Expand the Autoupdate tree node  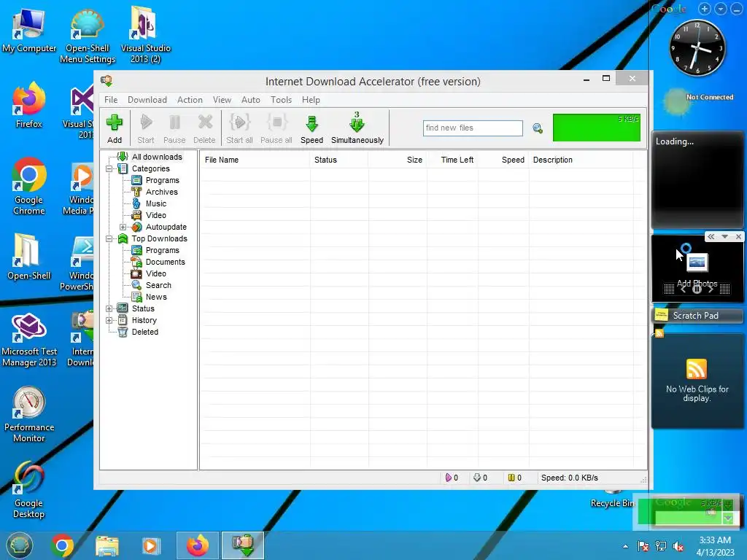[123, 227]
